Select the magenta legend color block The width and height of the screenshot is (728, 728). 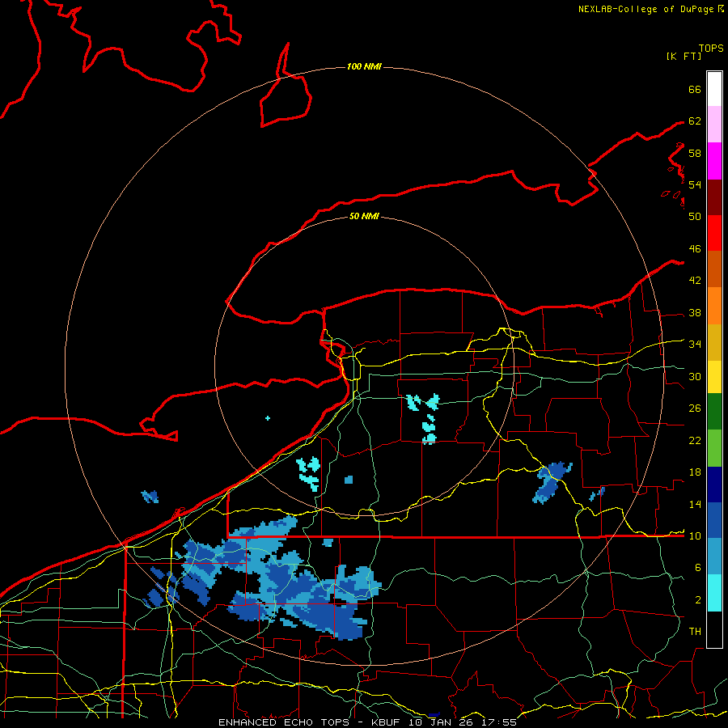(x=714, y=161)
